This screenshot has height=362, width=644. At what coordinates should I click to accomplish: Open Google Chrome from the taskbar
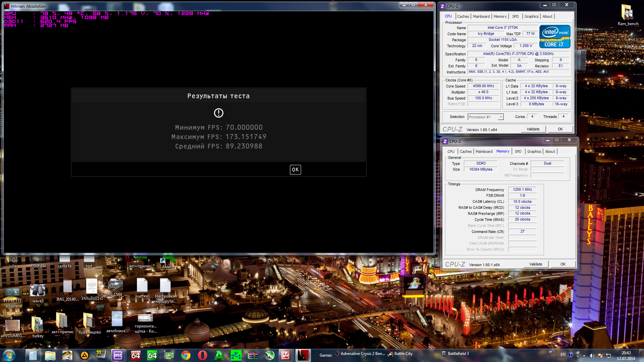185,355
